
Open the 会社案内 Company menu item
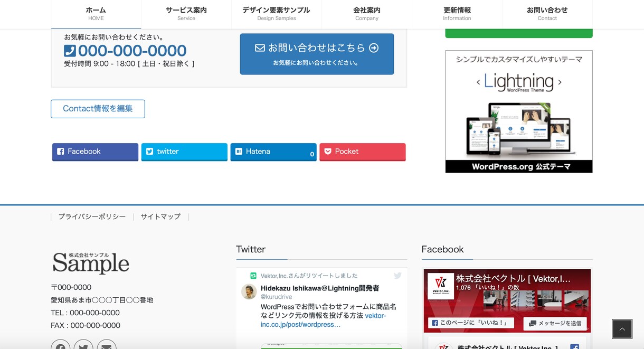tap(367, 14)
